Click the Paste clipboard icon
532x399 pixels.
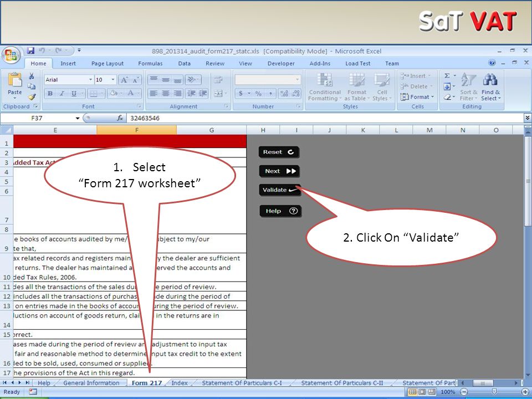click(14, 80)
